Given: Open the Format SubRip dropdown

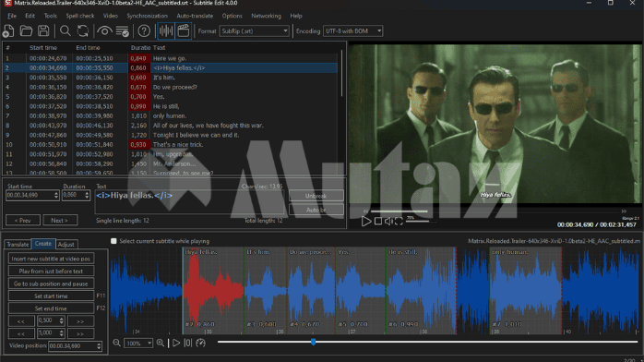Looking at the screenshot, I should pos(255,30).
